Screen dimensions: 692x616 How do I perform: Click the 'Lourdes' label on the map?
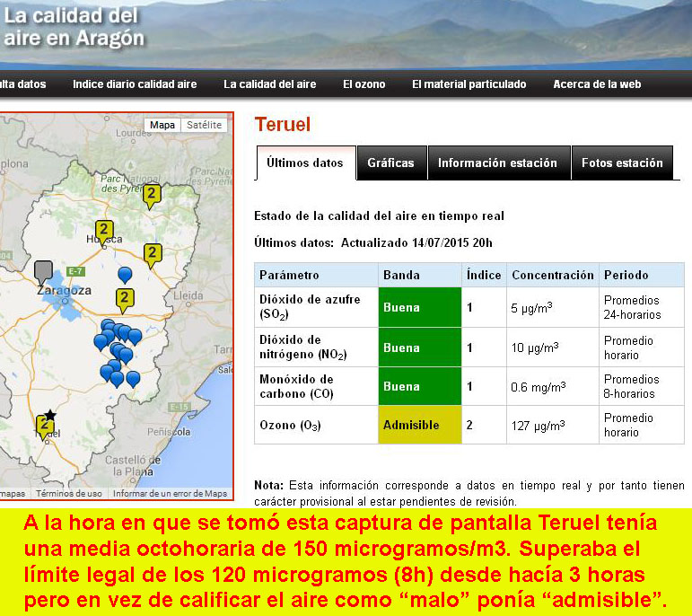coord(133,133)
